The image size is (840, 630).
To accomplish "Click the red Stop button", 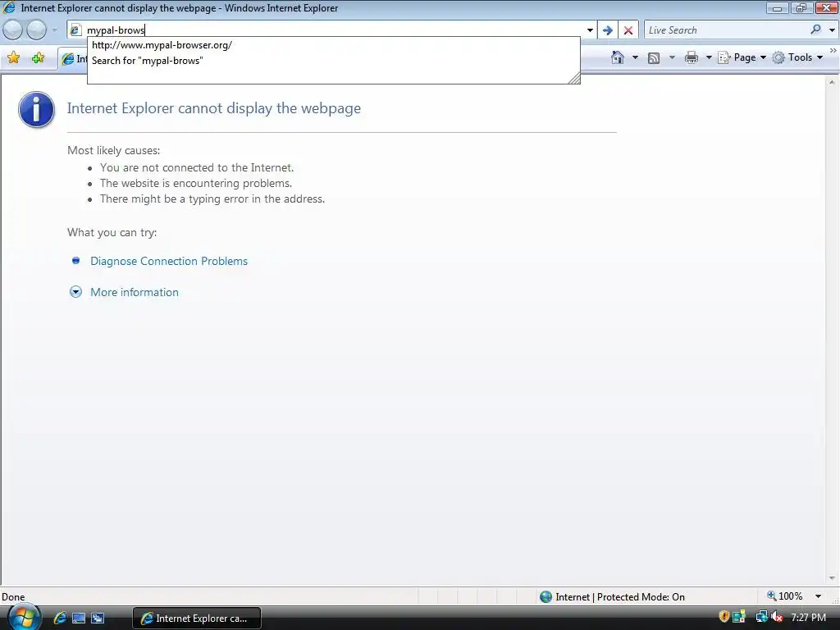I will point(628,30).
